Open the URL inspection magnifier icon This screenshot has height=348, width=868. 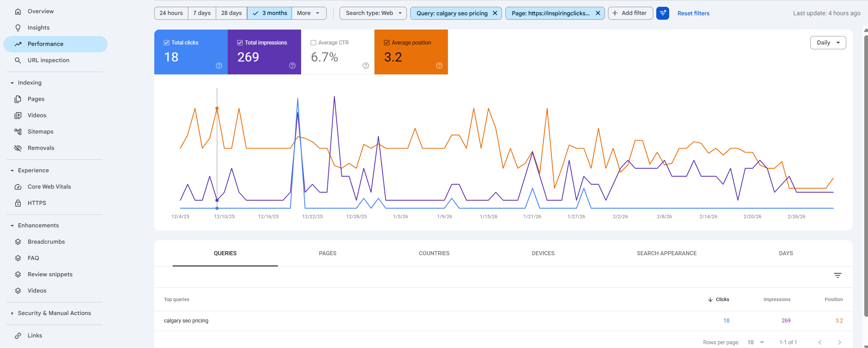coord(18,60)
